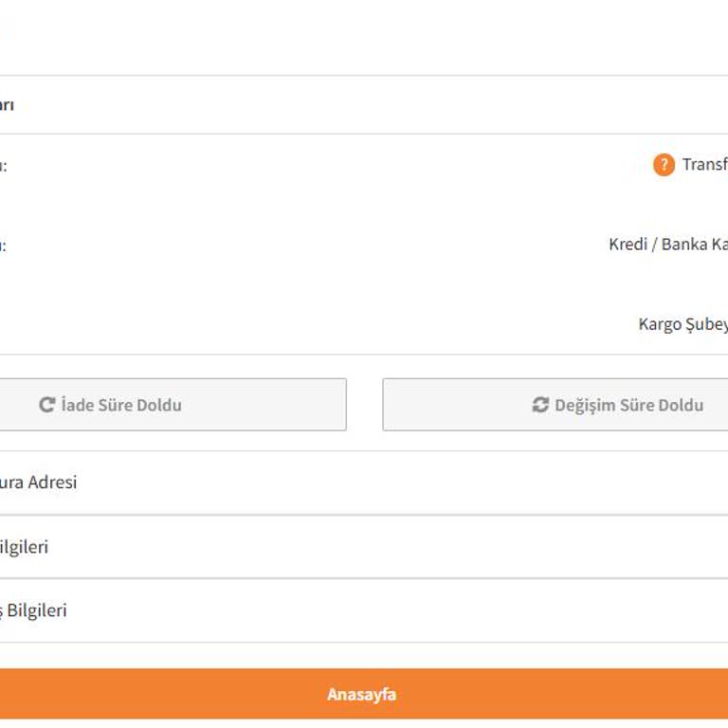Image resolution: width=728 pixels, height=728 pixels.
Task: Click the gap between İade and Değişim buttons
Action: 364,405
